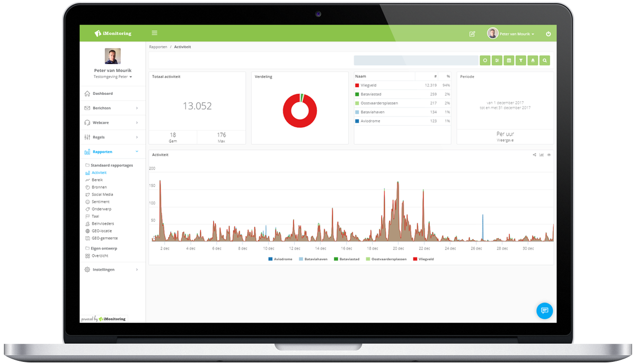Click the Regels chevron arrow

[x=137, y=137]
